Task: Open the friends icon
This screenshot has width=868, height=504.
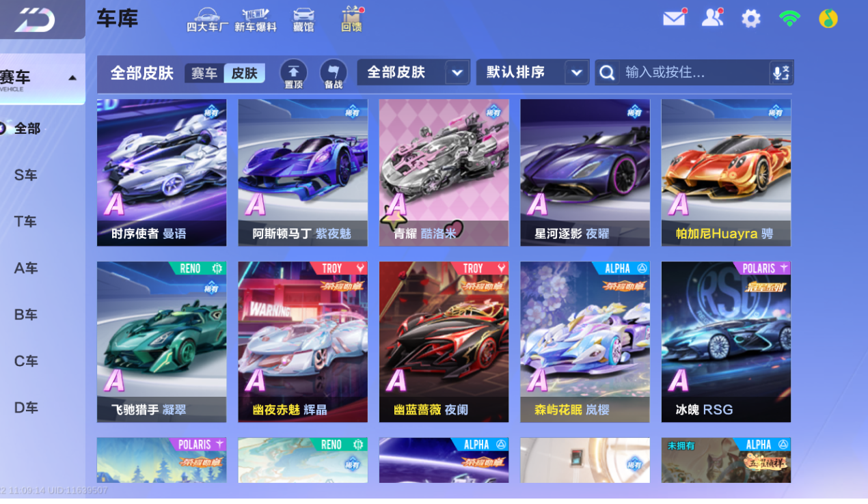Action: (x=713, y=18)
